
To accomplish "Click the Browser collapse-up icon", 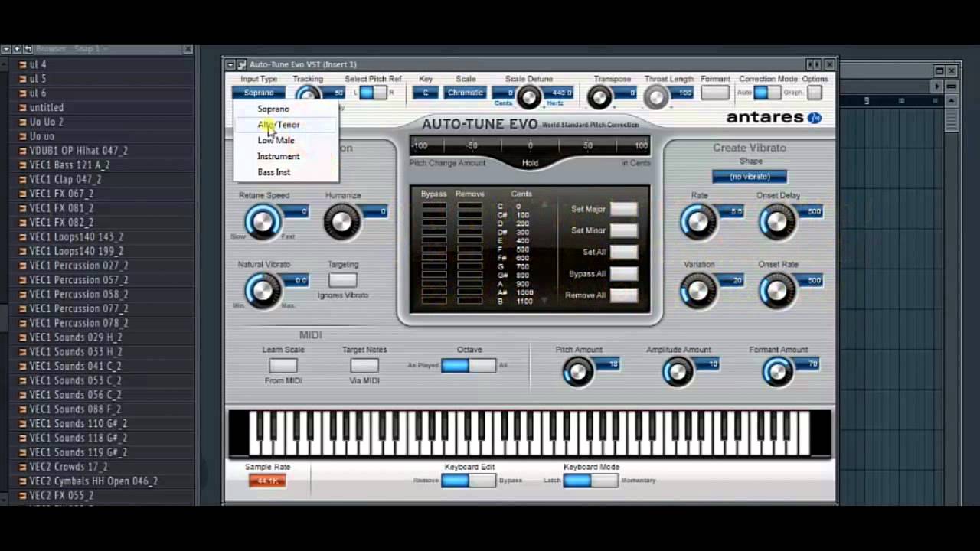I will pos(17,49).
